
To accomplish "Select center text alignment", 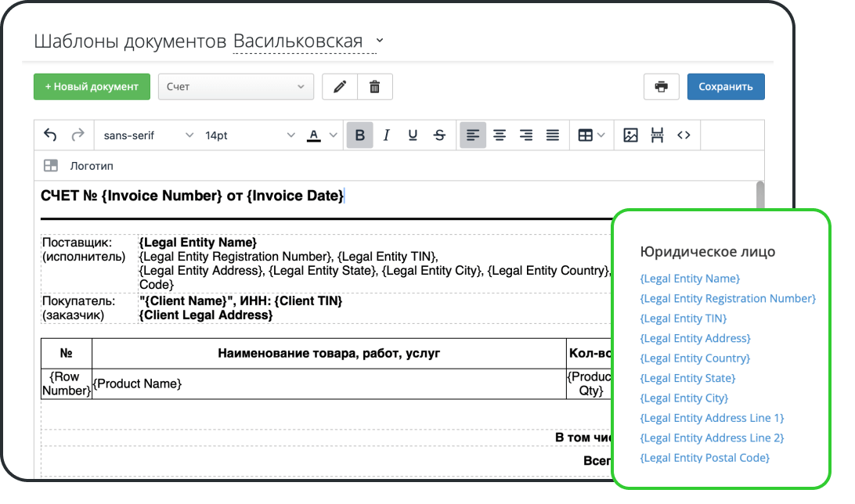I will coord(500,135).
